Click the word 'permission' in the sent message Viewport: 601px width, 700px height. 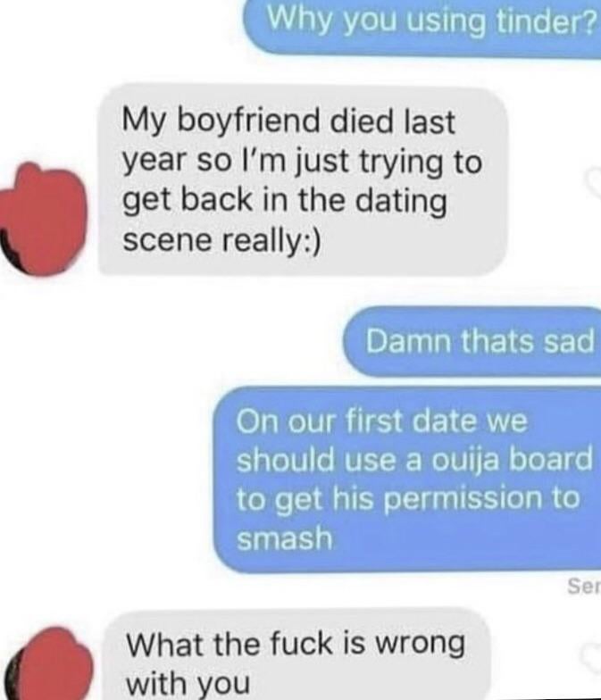(x=461, y=500)
